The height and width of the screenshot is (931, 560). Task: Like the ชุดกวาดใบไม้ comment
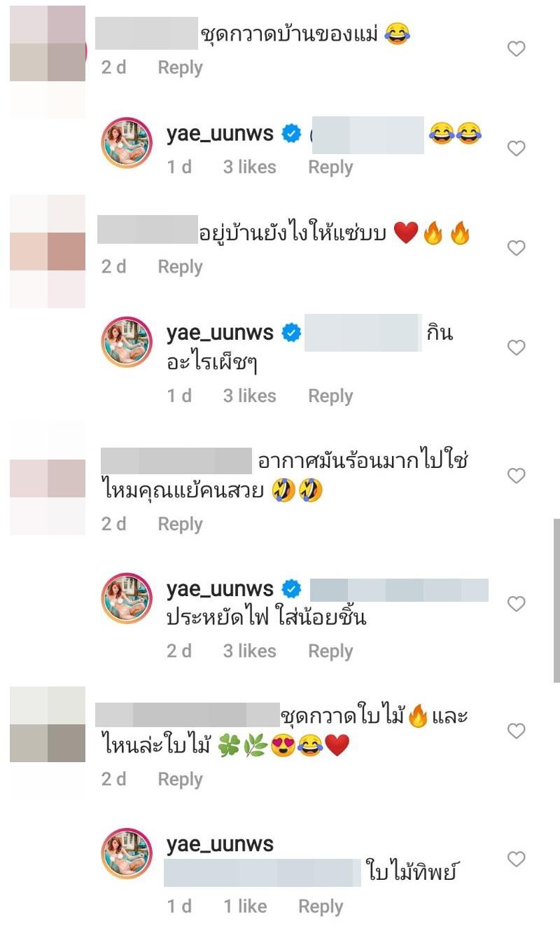pos(516,731)
